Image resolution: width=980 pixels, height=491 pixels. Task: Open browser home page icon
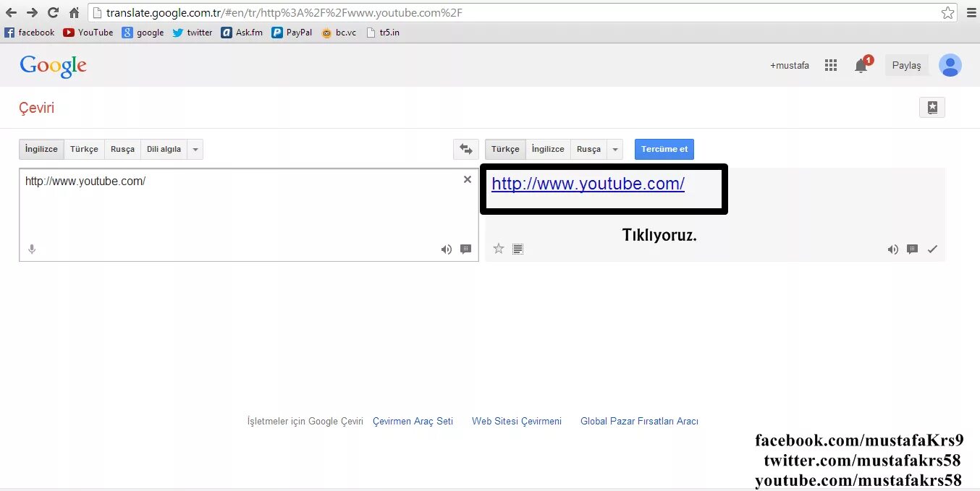(74, 12)
